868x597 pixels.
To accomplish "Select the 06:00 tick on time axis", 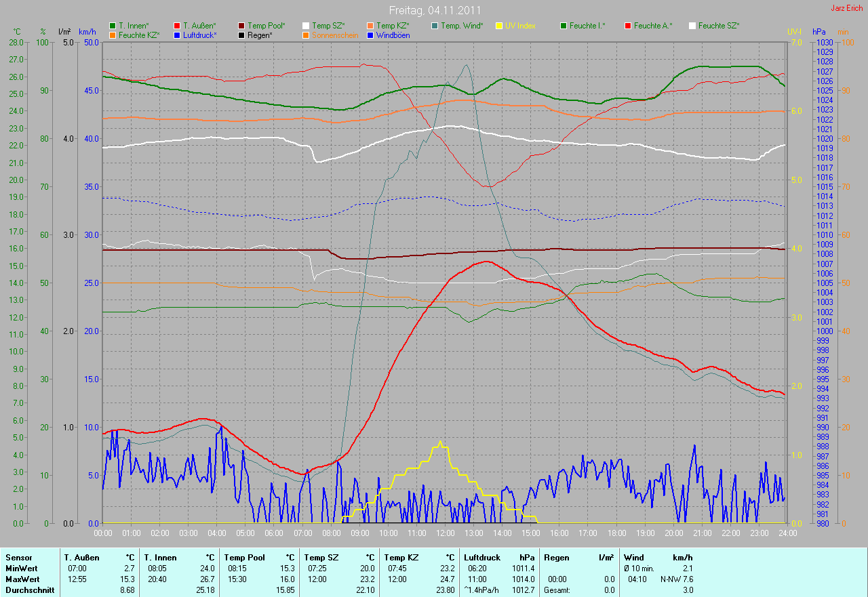I will point(274,533).
